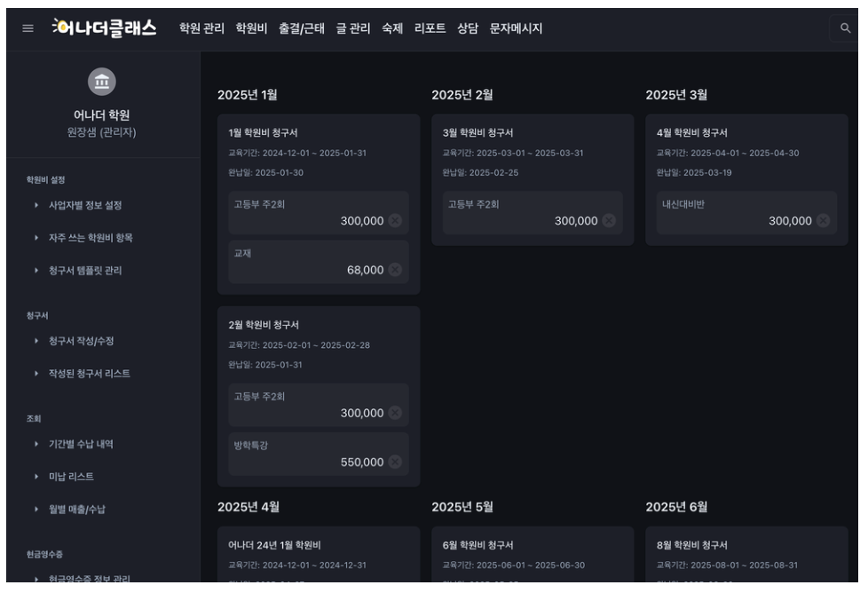Expand arrow beside 사업자별 정보 설정

pyautogui.click(x=36, y=205)
